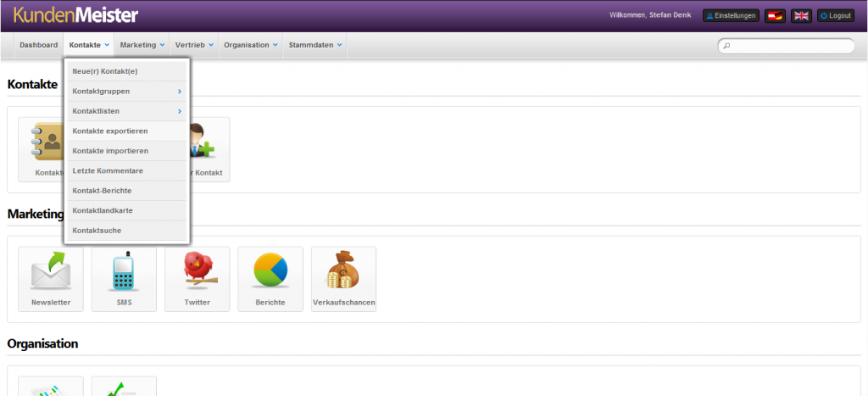Expand the Marketing dropdown menu
The width and height of the screenshot is (868, 396).
tap(142, 45)
